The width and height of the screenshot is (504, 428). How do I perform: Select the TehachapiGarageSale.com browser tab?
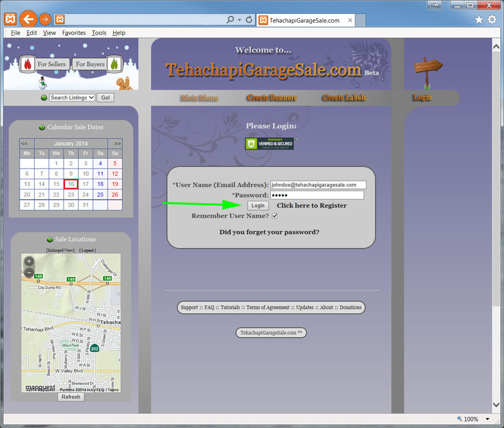point(306,20)
